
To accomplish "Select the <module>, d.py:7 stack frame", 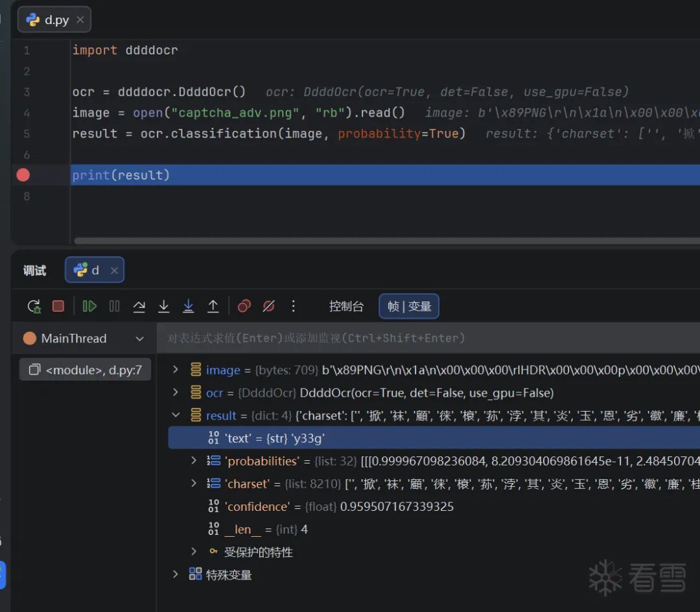I will 86,370.
